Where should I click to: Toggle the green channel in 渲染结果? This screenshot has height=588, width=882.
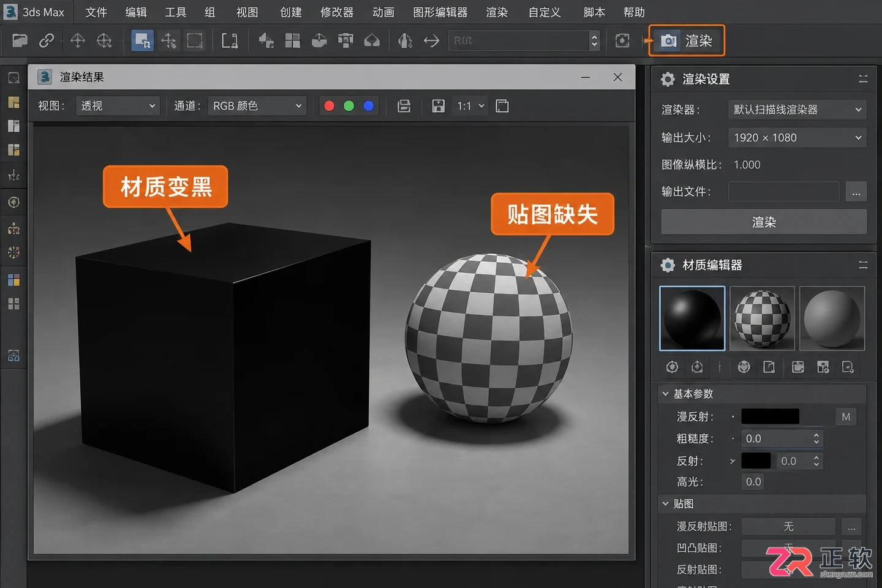pyautogui.click(x=349, y=106)
